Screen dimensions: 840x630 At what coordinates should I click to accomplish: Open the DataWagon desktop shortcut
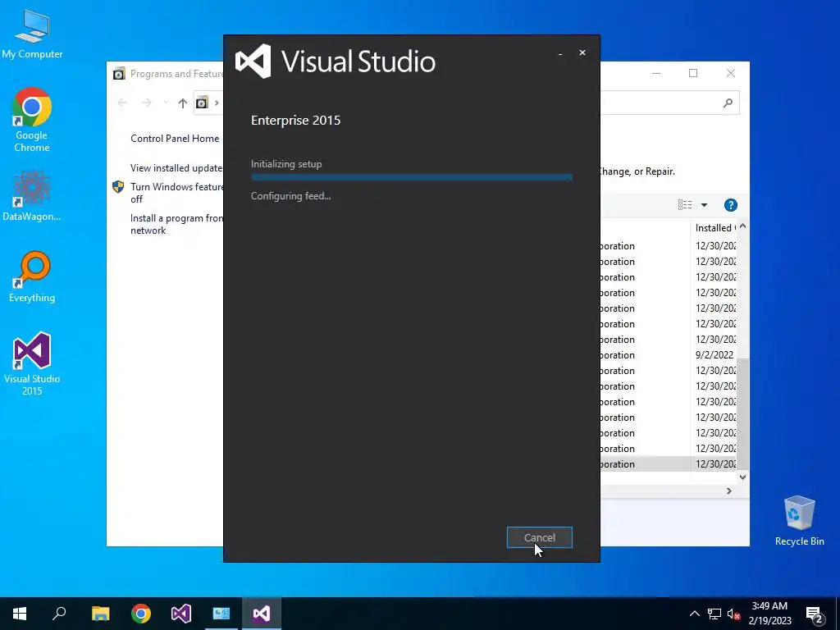(x=32, y=195)
